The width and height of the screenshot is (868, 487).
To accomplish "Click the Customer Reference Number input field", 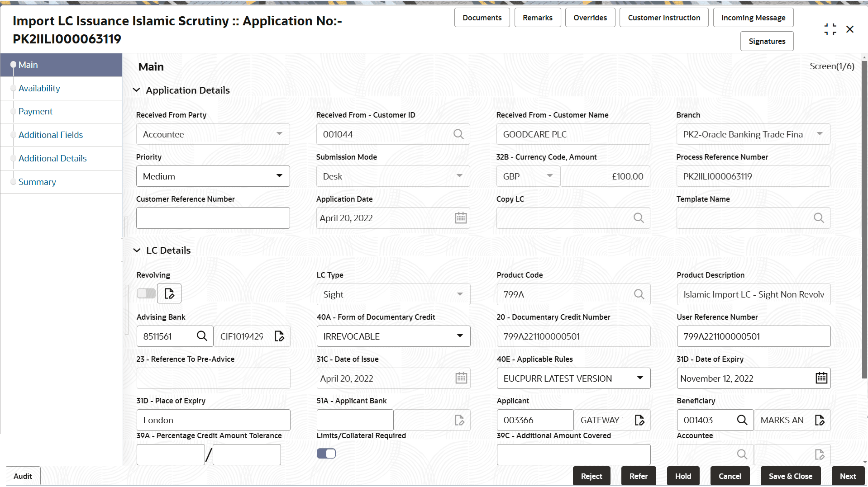I will 213,218.
